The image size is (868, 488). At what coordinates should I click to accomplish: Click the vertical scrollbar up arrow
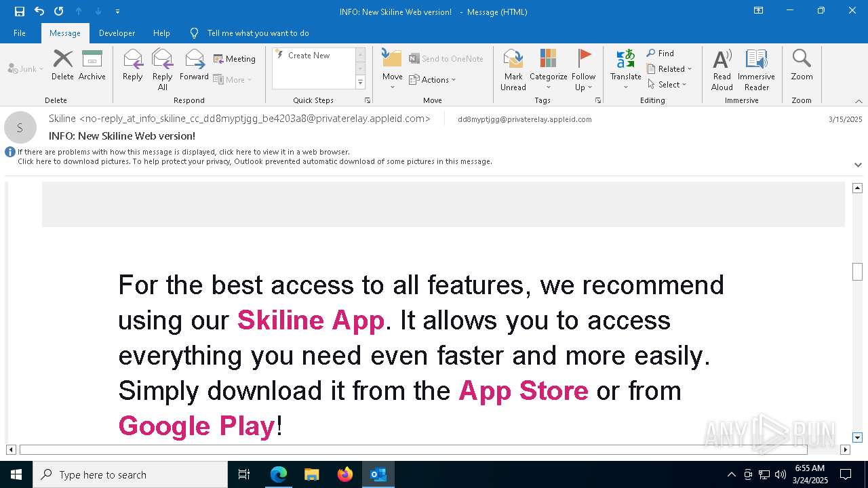click(x=857, y=188)
